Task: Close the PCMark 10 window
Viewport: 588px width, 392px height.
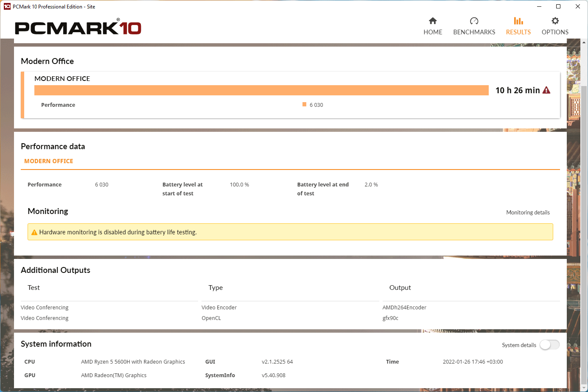Action: tap(578, 6)
